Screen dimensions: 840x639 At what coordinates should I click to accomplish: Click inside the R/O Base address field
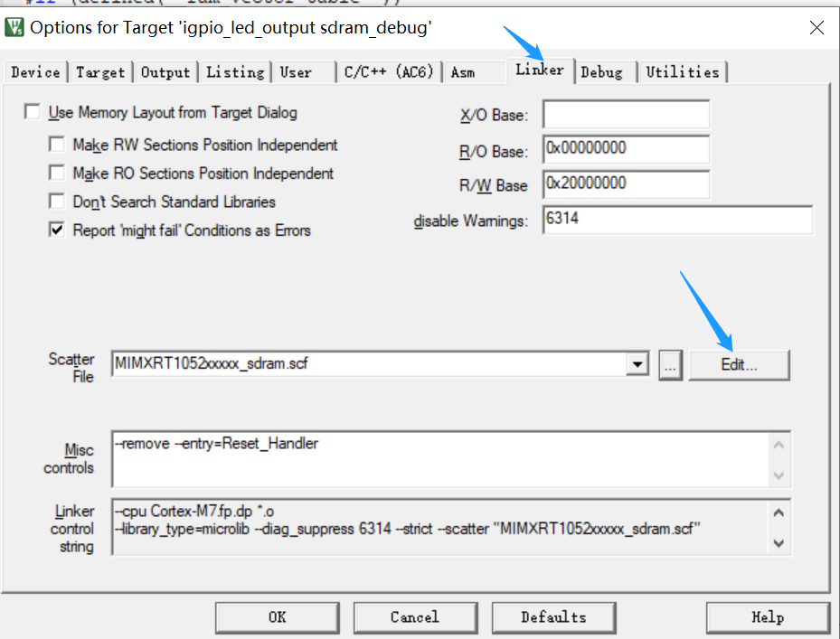point(626,149)
